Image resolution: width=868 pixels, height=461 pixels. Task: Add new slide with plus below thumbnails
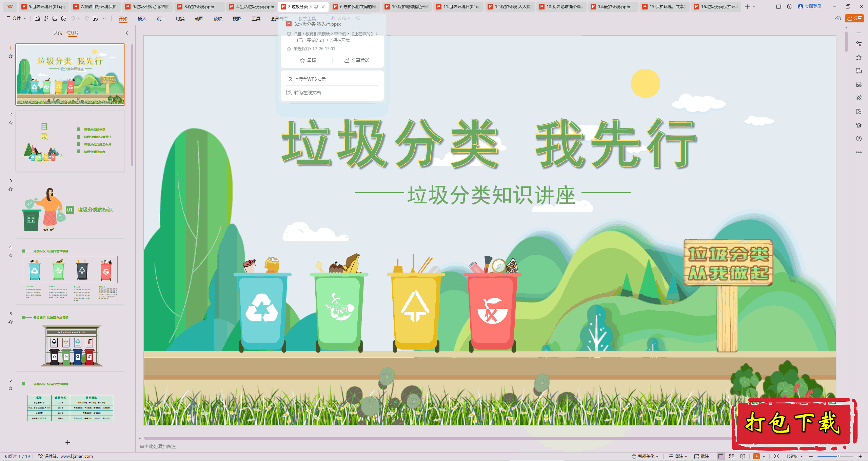point(68,442)
